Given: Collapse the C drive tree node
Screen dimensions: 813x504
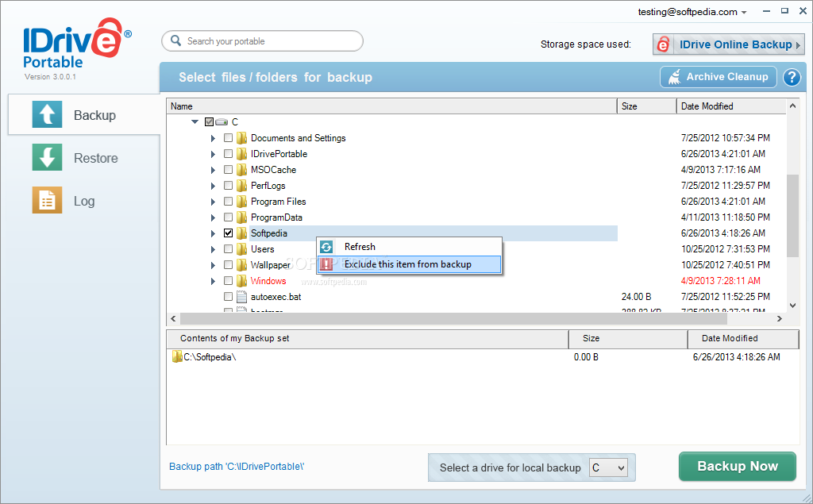Looking at the screenshot, I should (x=195, y=122).
